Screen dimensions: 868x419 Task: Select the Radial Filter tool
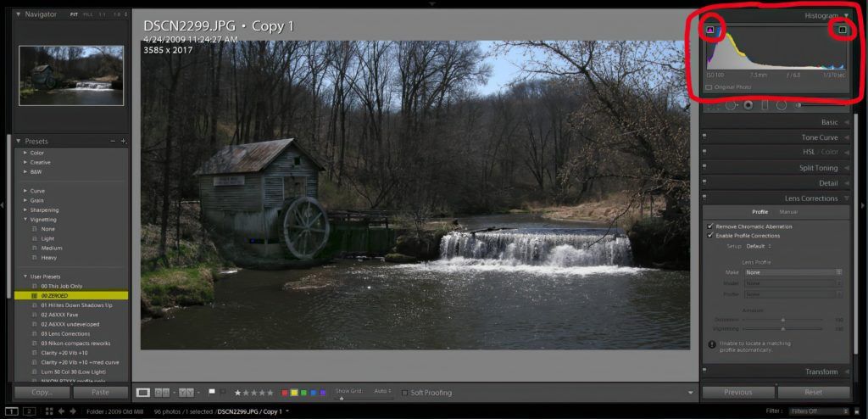[x=781, y=105]
